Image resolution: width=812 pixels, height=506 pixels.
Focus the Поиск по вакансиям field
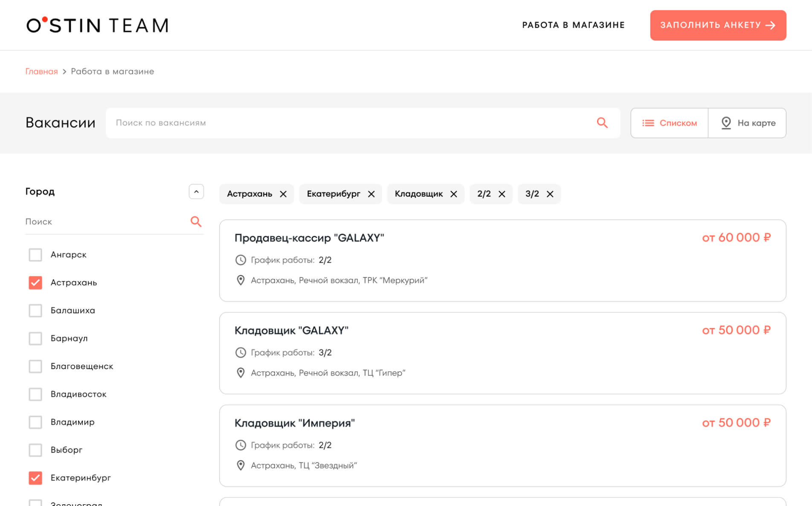pos(350,123)
